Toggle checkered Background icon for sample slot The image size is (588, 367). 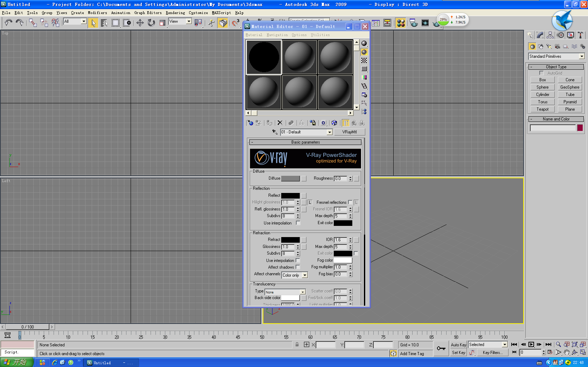(364, 60)
